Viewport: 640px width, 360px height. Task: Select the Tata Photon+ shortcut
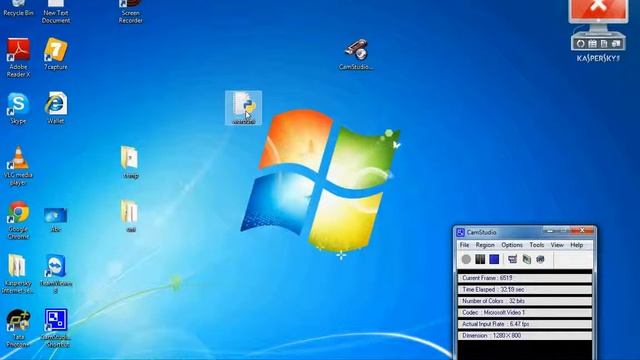coord(18,328)
